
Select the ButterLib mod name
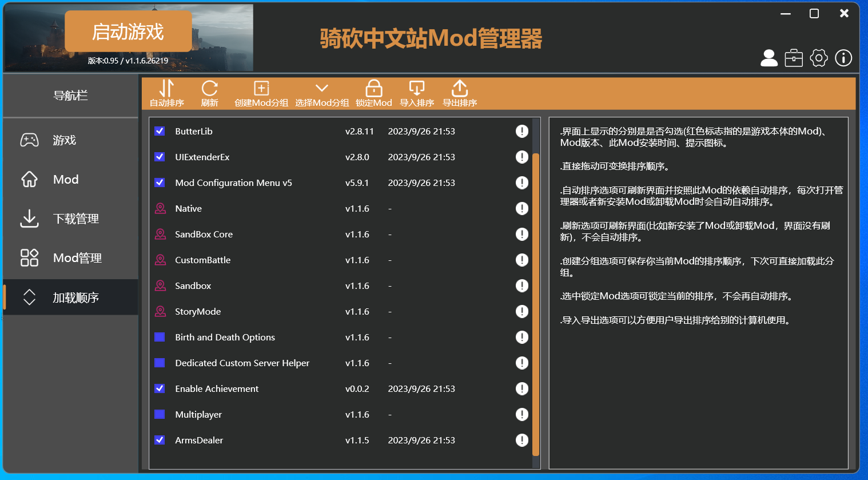(x=194, y=131)
